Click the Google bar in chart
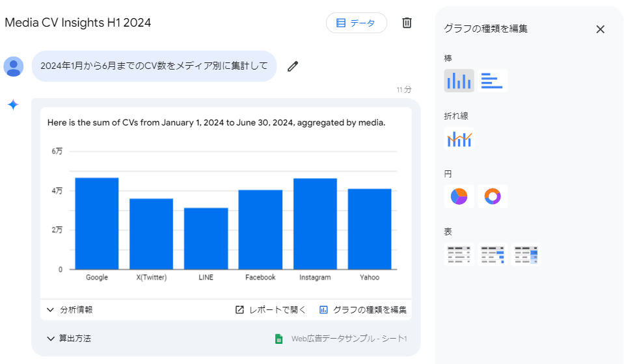624x364 pixels. pyautogui.click(x=97, y=224)
